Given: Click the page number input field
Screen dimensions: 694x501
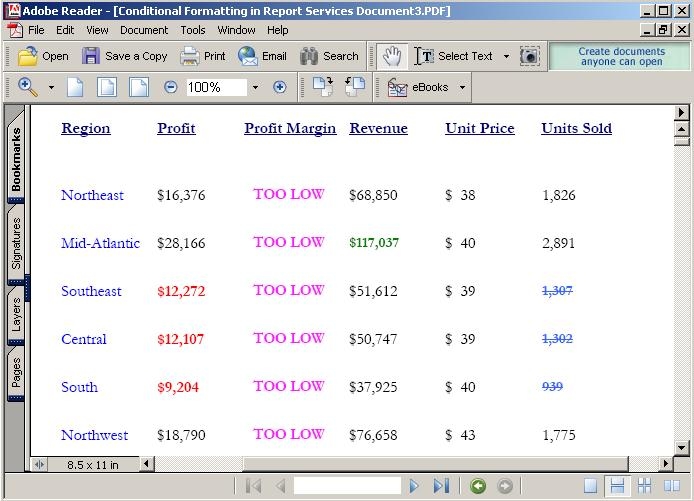Looking at the screenshot, I should 346,486.
